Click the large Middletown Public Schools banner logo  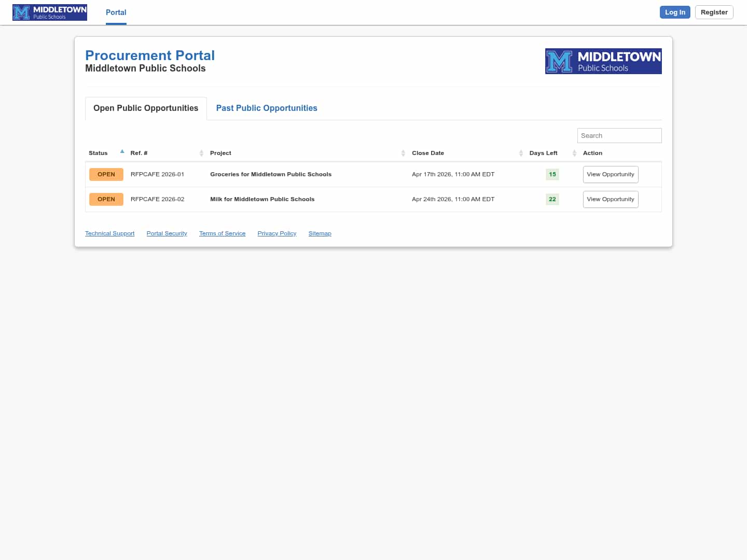coord(603,61)
